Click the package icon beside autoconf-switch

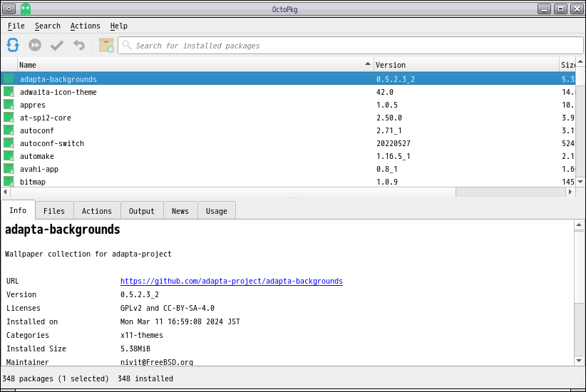pos(9,143)
